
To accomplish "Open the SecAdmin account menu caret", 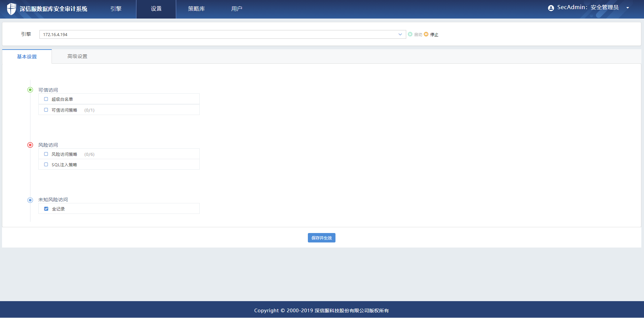I will point(627,8).
